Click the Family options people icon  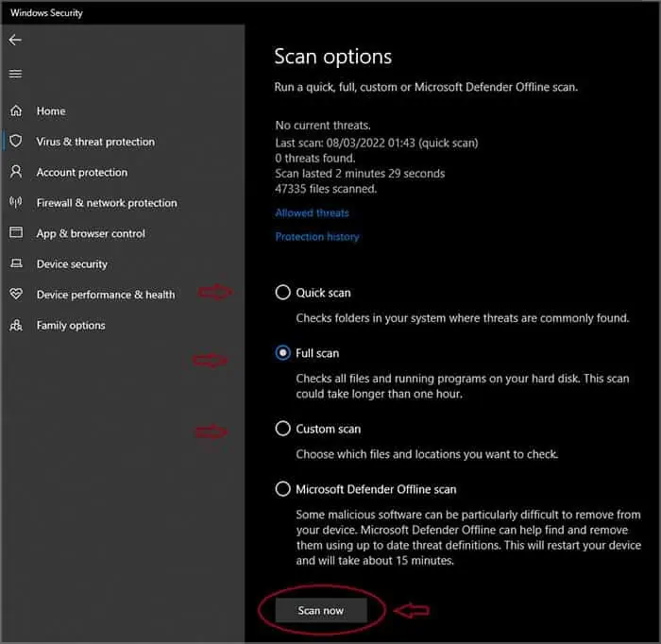pyautogui.click(x=16, y=326)
